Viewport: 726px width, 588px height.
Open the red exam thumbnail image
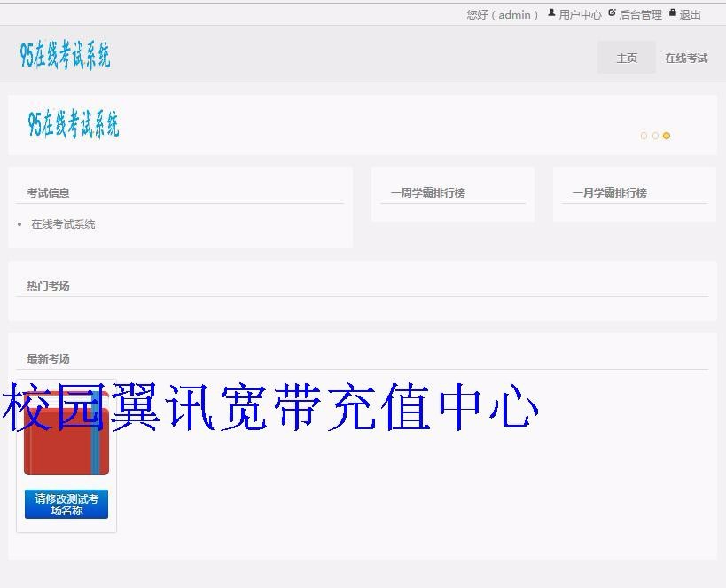pyautogui.click(x=66, y=435)
